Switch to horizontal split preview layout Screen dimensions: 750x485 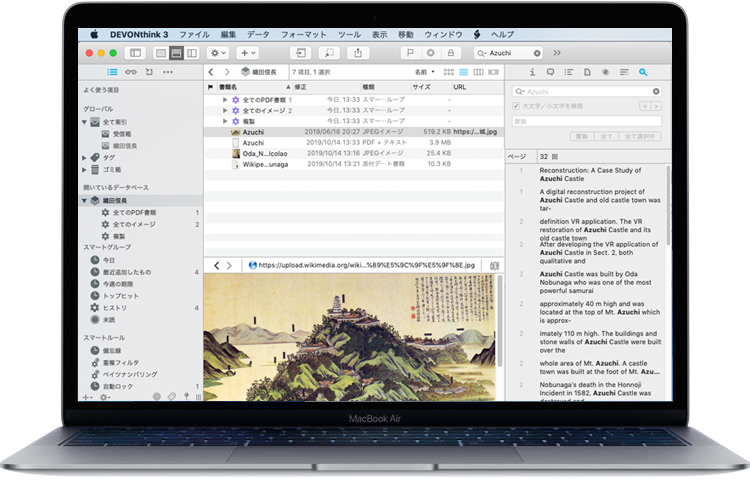pos(176,53)
